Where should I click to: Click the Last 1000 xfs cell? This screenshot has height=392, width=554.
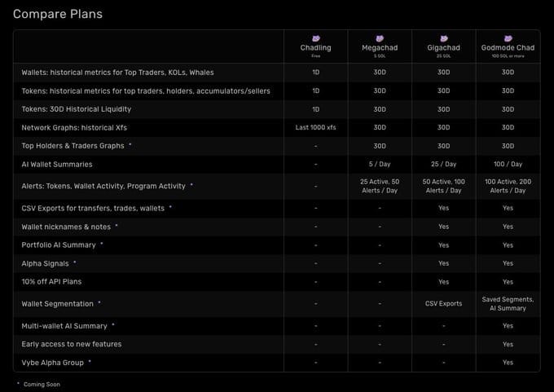(316, 128)
